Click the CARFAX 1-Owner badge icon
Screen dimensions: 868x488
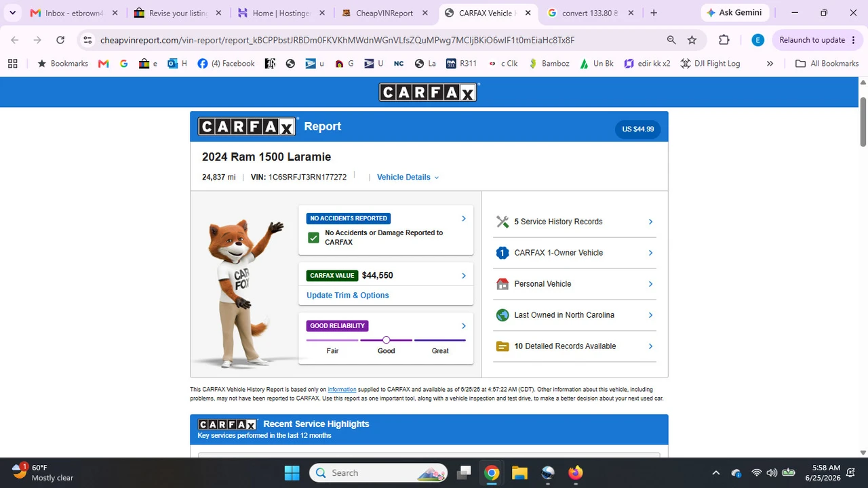[x=502, y=253]
